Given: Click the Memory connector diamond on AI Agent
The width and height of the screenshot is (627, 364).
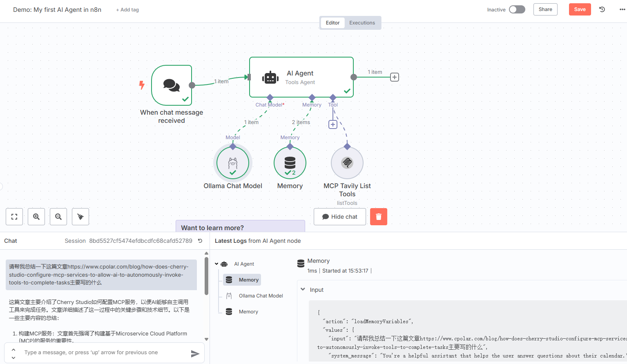Looking at the screenshot, I should pyautogui.click(x=312, y=97).
